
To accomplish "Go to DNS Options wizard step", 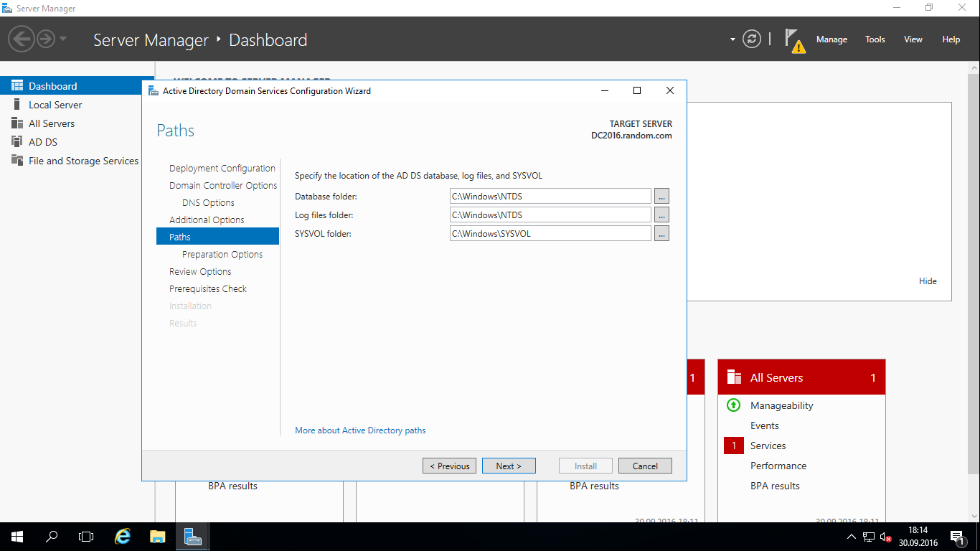I will pyautogui.click(x=208, y=202).
